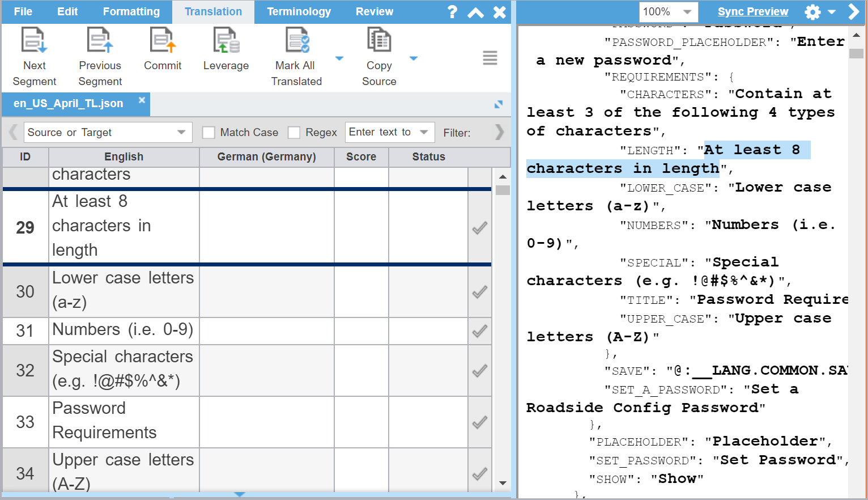The width and height of the screenshot is (868, 500).
Task: Switch to the Terminology tab
Action: [x=299, y=12]
